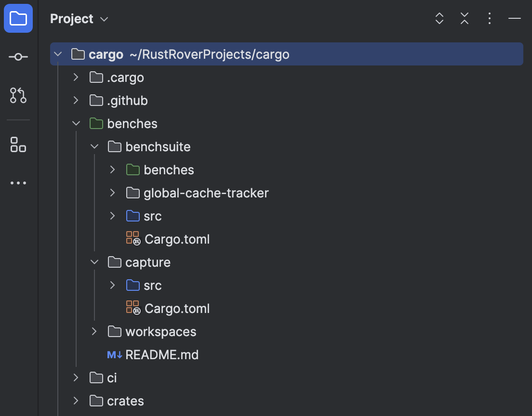
Task: Click the Collapse All icon in Project toolbar
Action: pyautogui.click(x=464, y=18)
